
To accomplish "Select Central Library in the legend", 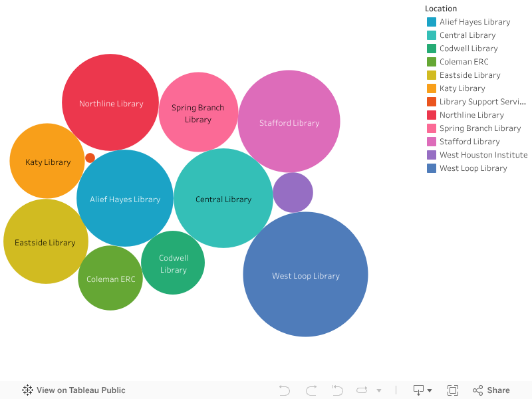I will 467,35.
